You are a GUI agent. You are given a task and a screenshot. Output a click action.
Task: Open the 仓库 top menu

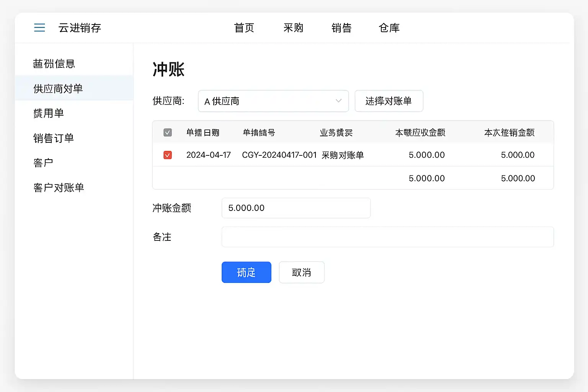(x=389, y=28)
